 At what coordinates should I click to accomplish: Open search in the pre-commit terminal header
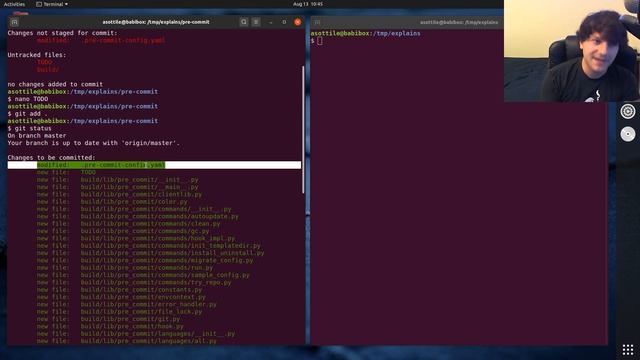pos(244,22)
